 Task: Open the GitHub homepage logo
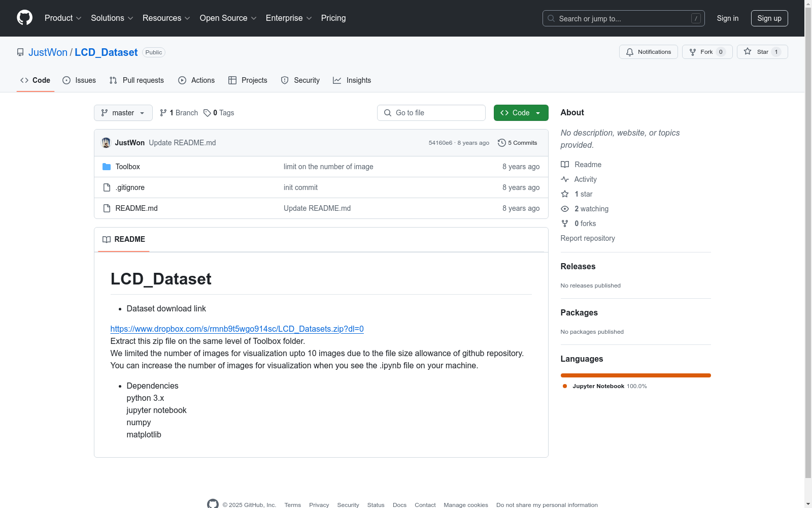[24, 18]
